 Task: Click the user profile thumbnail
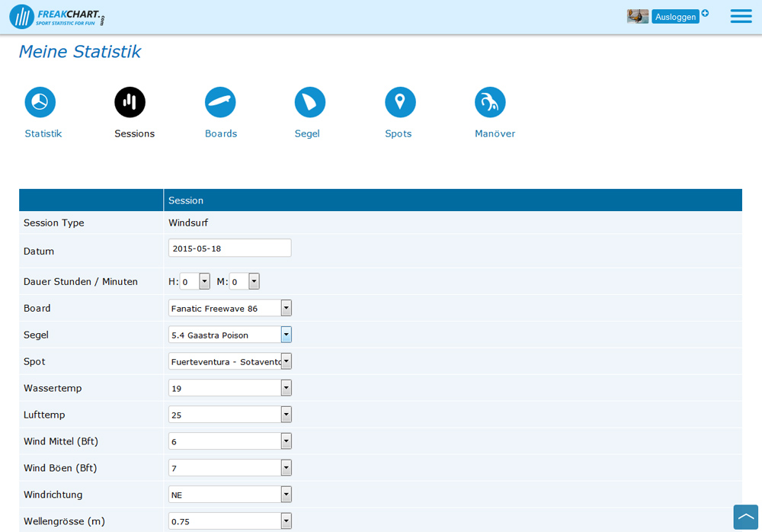(638, 17)
